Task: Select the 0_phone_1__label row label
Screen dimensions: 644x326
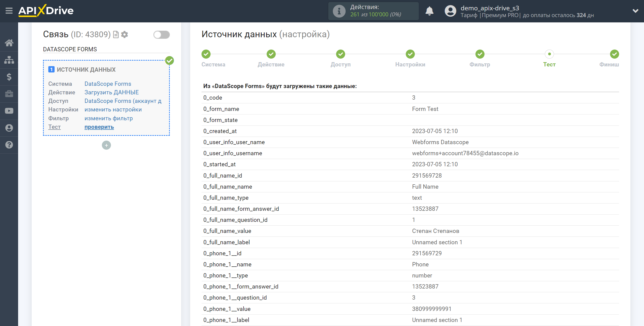Action: pos(226,320)
